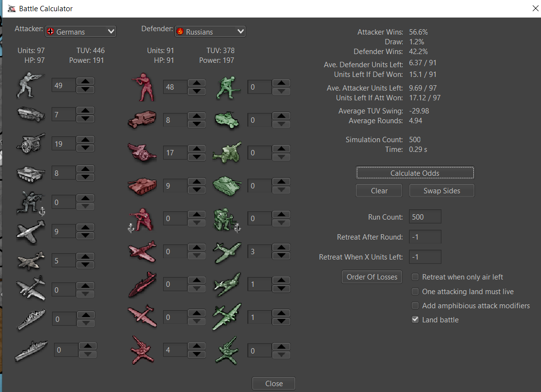Click the German fighter plane icon
The image size is (541, 392).
31,231
